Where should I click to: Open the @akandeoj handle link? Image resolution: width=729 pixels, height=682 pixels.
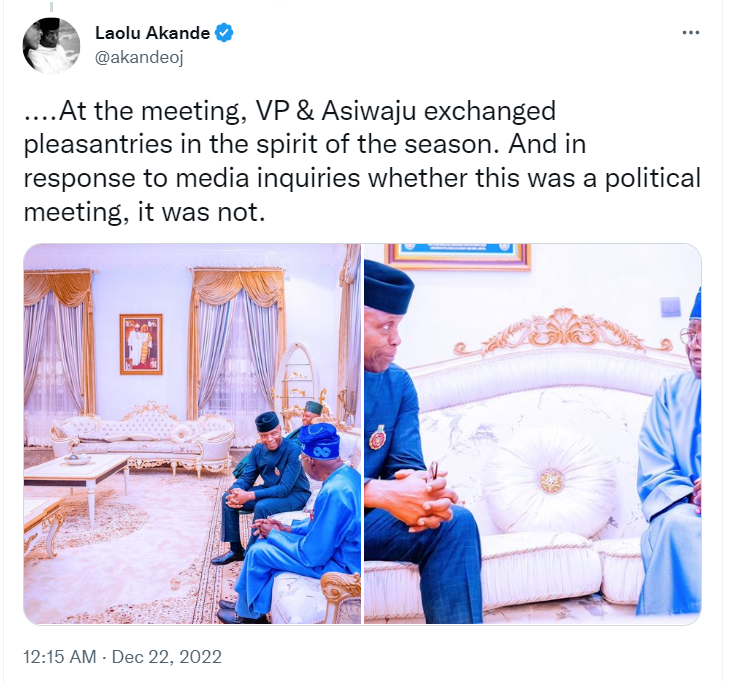pos(139,58)
